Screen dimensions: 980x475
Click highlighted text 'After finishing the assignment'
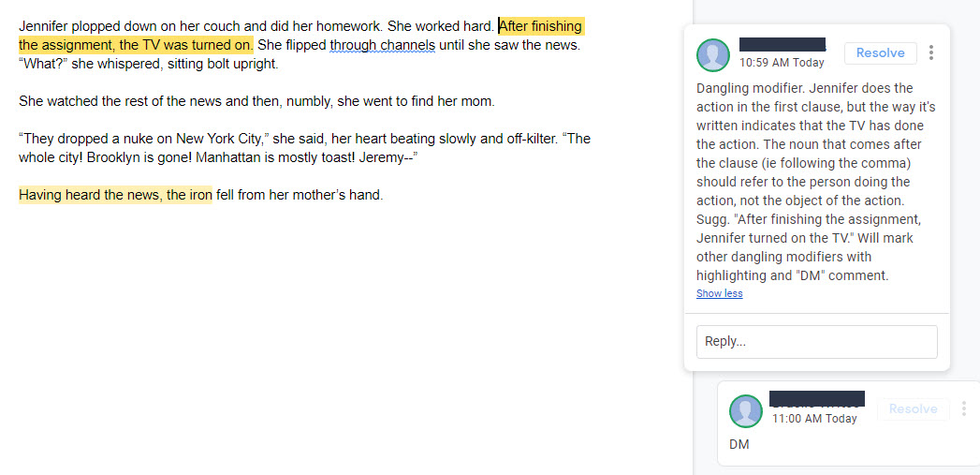301,36
